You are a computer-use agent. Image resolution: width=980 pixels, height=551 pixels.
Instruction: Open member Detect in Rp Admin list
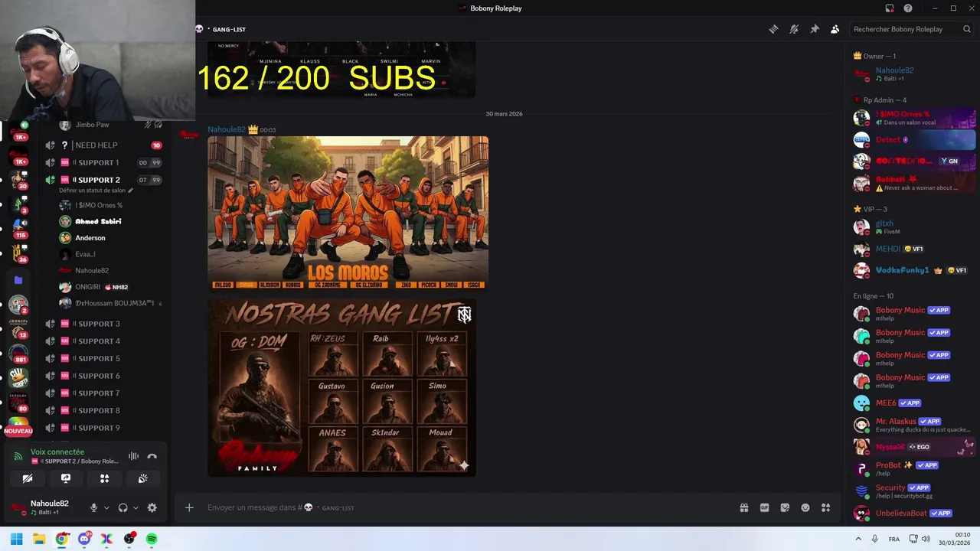pyautogui.click(x=914, y=139)
